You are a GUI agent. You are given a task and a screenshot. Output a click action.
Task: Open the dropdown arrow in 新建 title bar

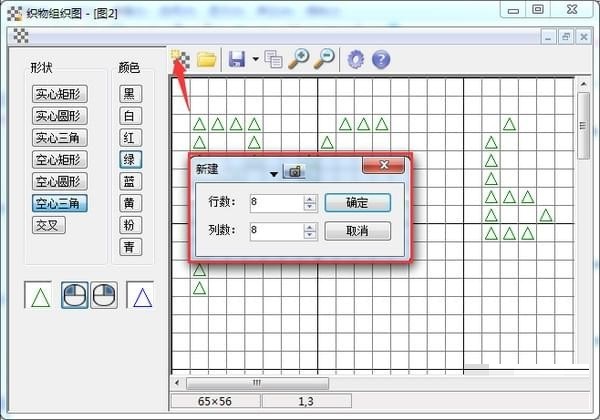click(x=273, y=174)
